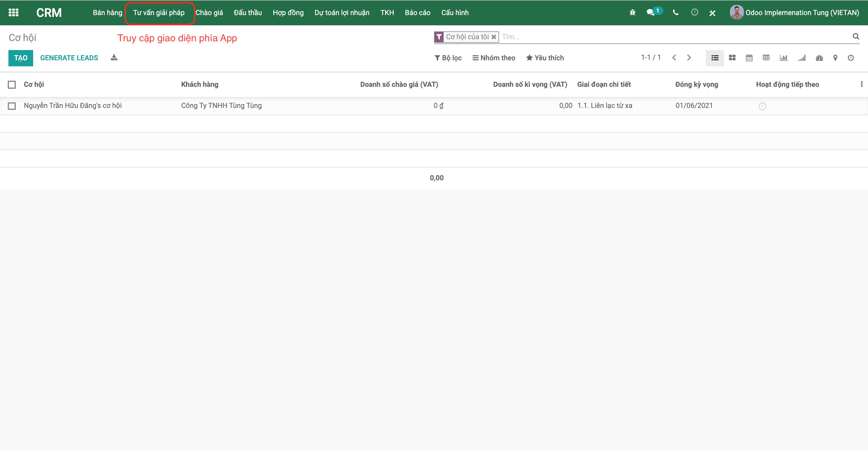Open the 'Nhóm theo' grouping dropdown

coord(494,58)
